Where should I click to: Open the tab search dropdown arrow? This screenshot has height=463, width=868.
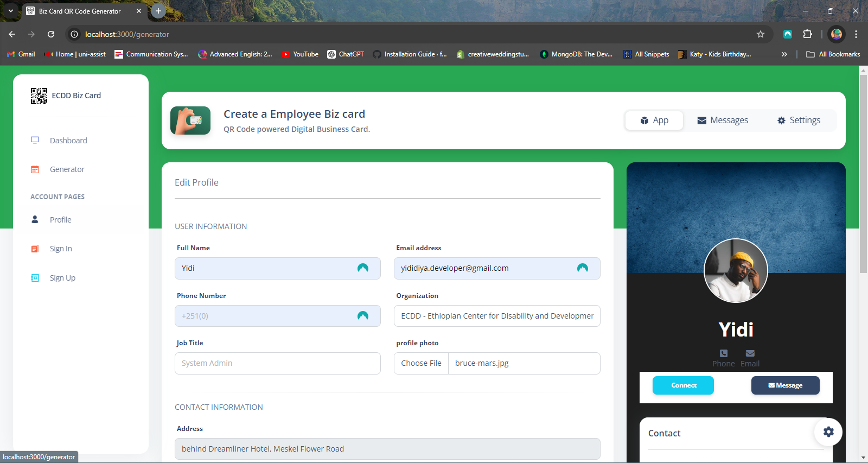[11, 11]
